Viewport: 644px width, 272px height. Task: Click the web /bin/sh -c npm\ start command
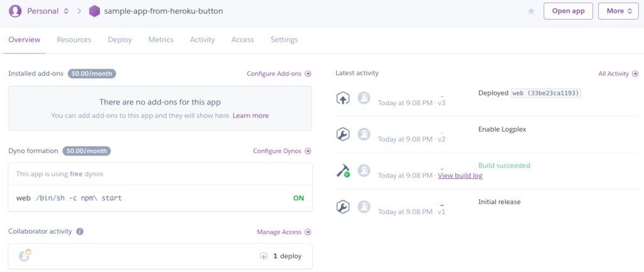pyautogui.click(x=69, y=198)
